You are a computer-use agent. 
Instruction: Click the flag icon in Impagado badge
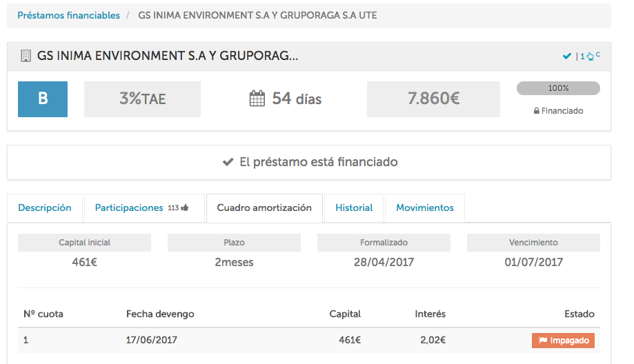[542, 341]
